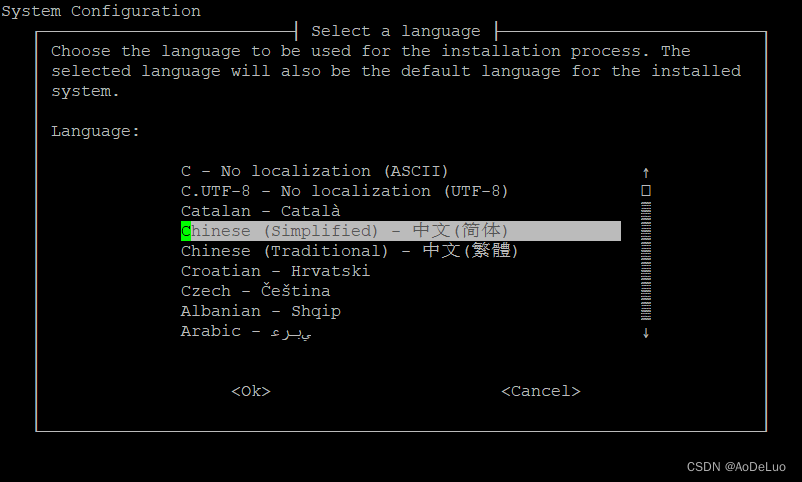The image size is (802, 482).
Task: Click the language list scrollbar track
Action: [646, 261]
